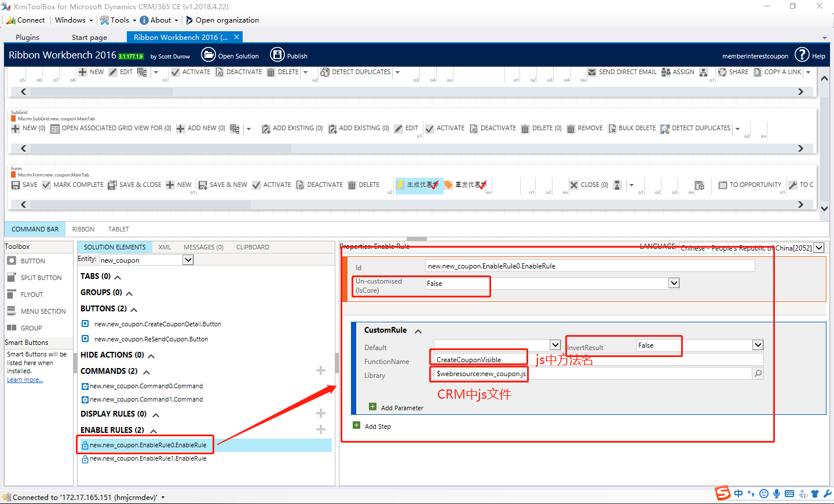Screen dimensions: 834x504
Task: Add new command with plus icon
Action: [x=321, y=370]
